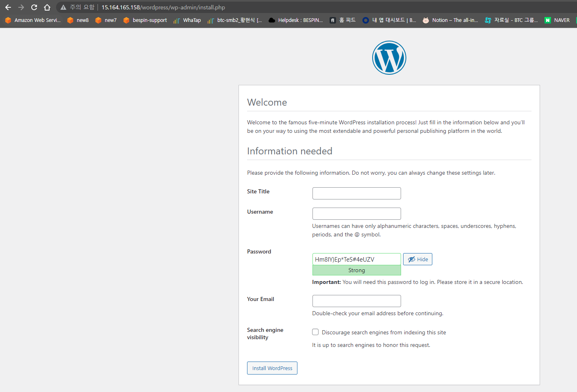The image size is (577, 392).
Task: Click the Strong password strength indicator
Action: click(x=357, y=270)
